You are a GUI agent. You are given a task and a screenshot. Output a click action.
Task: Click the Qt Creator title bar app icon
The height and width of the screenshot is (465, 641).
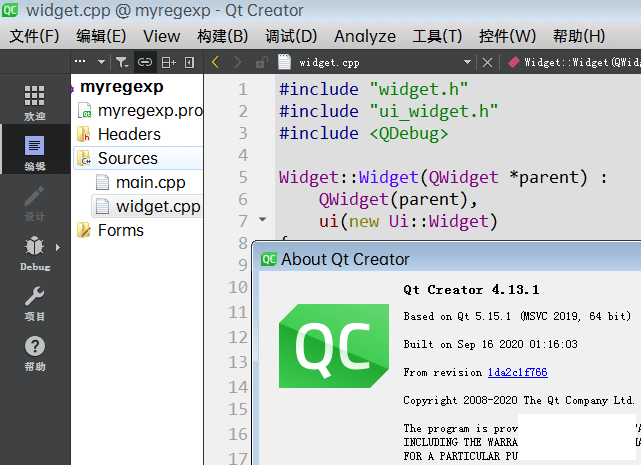[10, 10]
